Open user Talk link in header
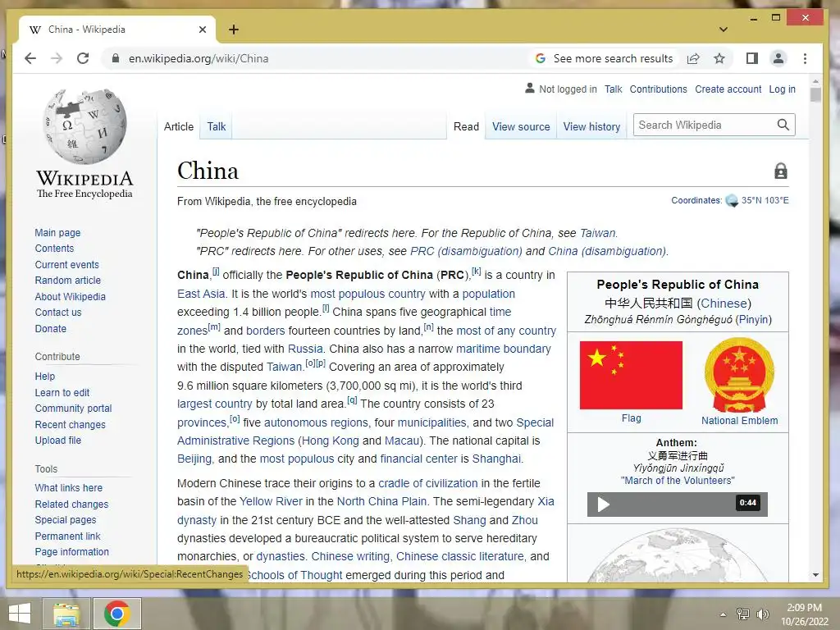Image resolution: width=840 pixels, height=630 pixels. pos(613,89)
